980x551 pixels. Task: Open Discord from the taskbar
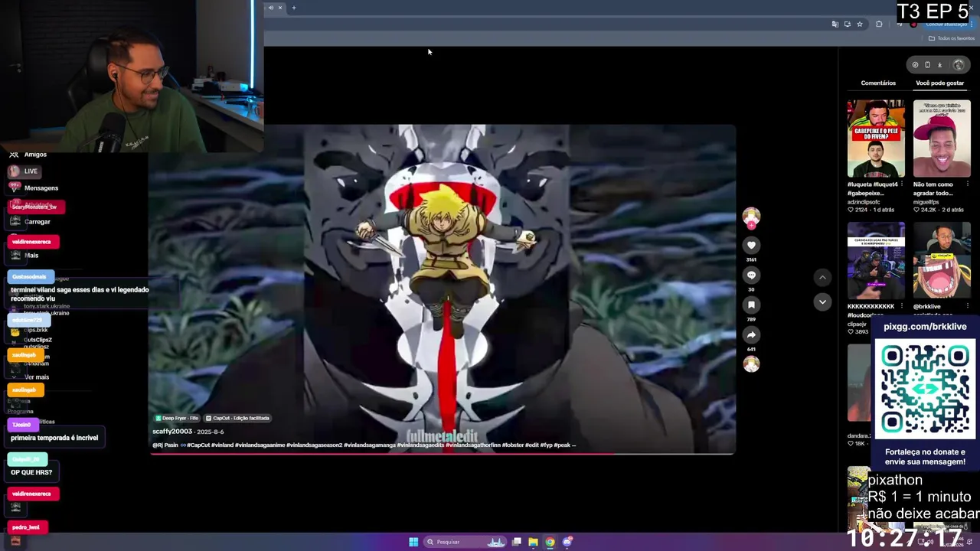click(x=567, y=542)
